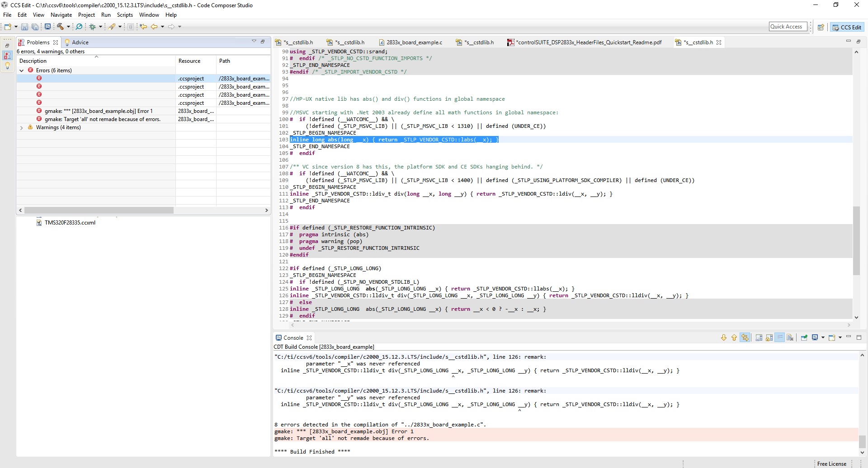Switch to 2833x_board_example.c editor tab

(414, 42)
